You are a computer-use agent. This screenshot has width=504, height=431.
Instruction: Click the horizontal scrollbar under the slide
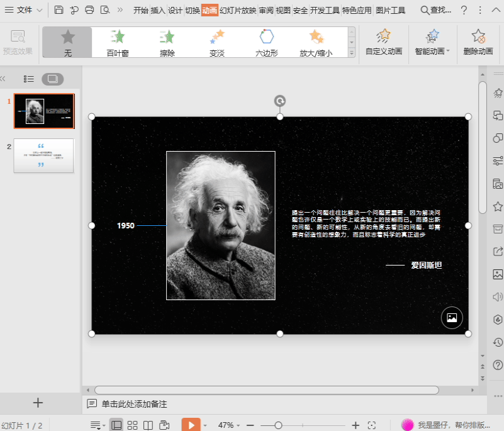click(266, 390)
